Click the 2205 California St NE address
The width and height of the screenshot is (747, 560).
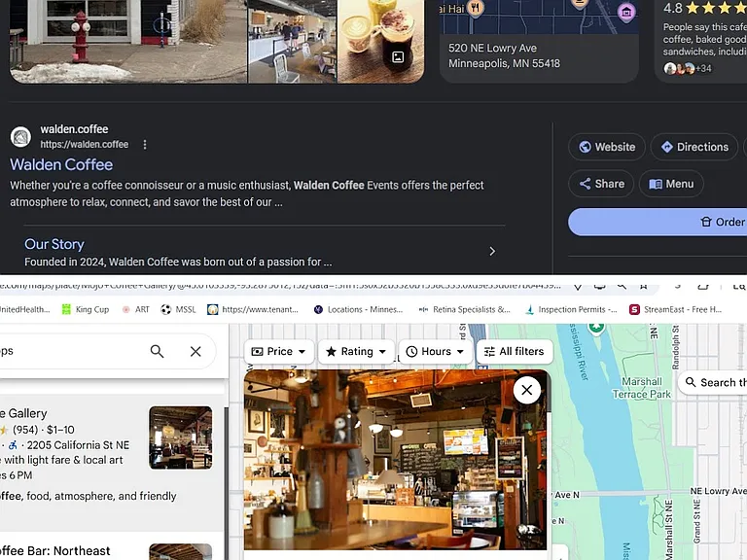pos(78,445)
